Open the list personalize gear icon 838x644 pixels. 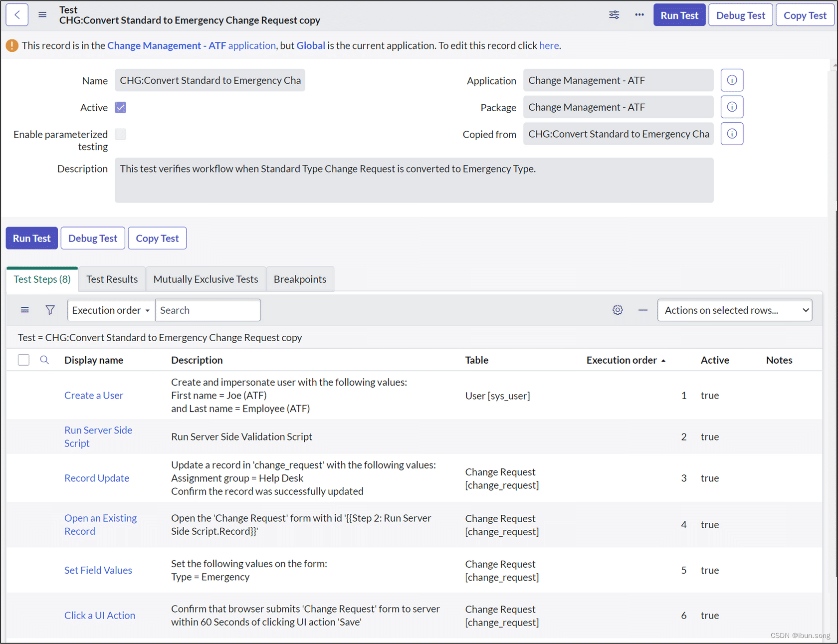pos(618,310)
